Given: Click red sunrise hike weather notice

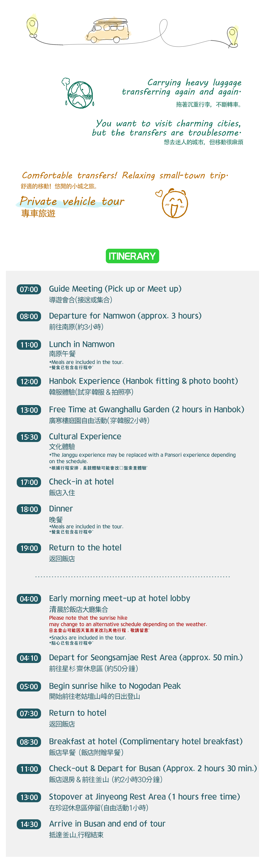Looking at the screenshot, I should pos(128,621).
